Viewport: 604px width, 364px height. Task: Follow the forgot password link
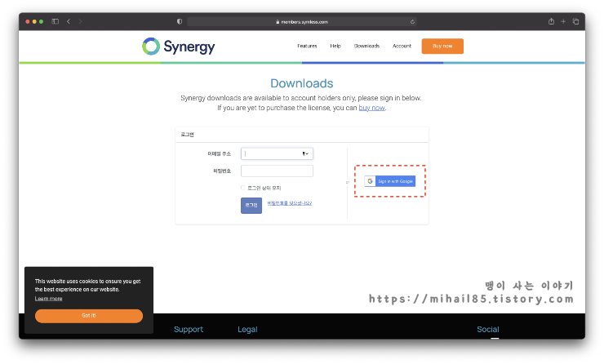pos(290,203)
